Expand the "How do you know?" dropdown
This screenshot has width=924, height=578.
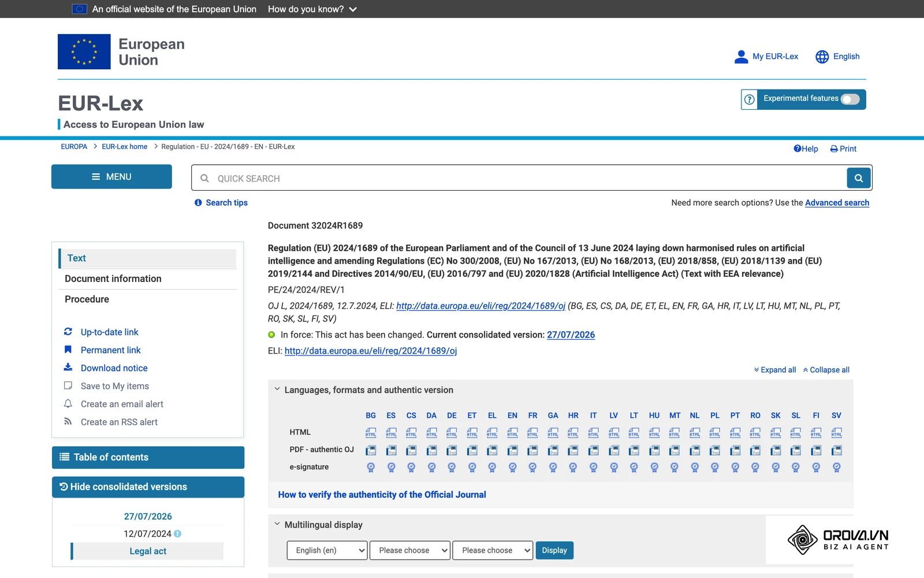point(312,9)
